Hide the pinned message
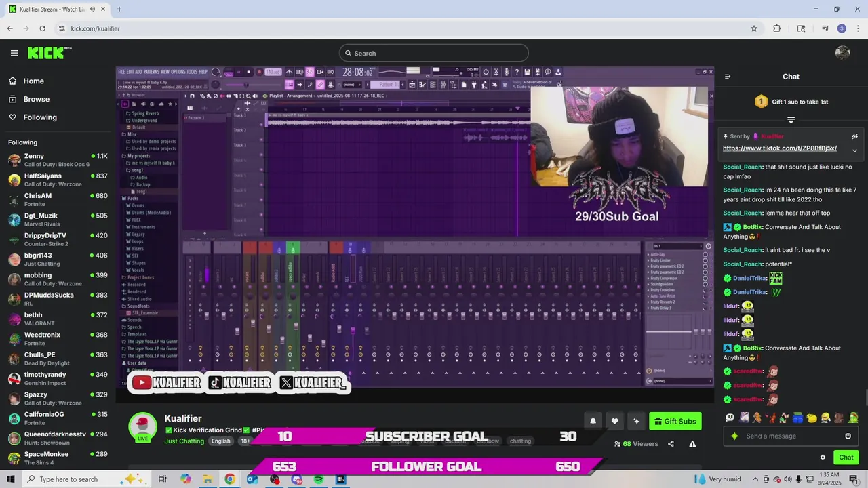 pyautogui.click(x=854, y=136)
